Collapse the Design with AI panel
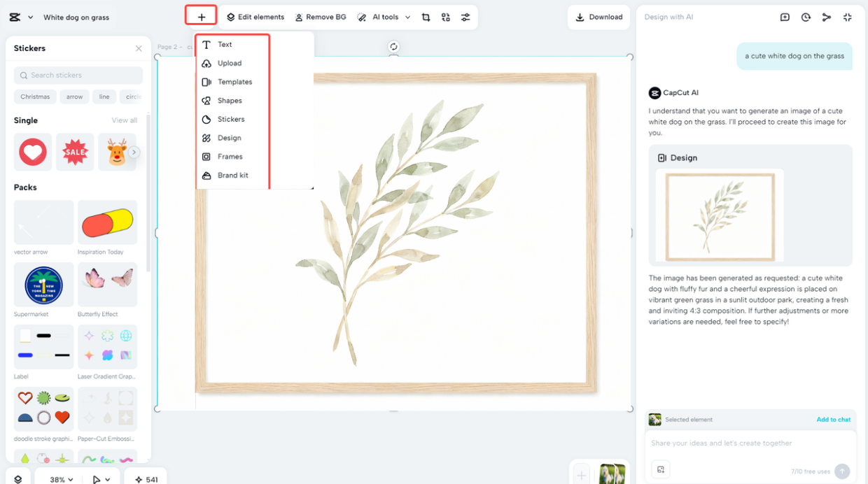Image resolution: width=868 pixels, height=484 pixels. click(848, 17)
